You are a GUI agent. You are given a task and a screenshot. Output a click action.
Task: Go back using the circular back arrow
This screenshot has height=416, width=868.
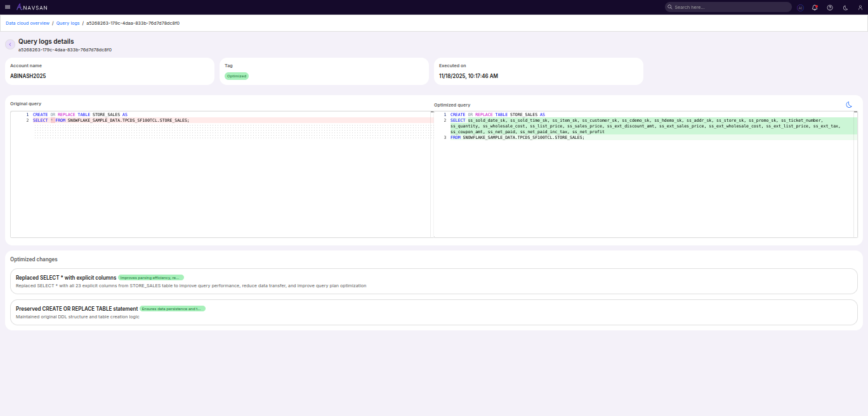10,44
